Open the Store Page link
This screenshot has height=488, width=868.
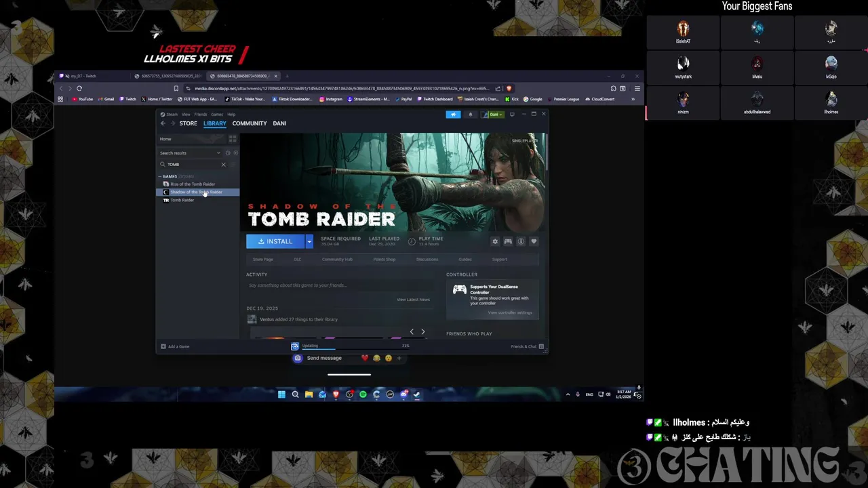(263, 260)
